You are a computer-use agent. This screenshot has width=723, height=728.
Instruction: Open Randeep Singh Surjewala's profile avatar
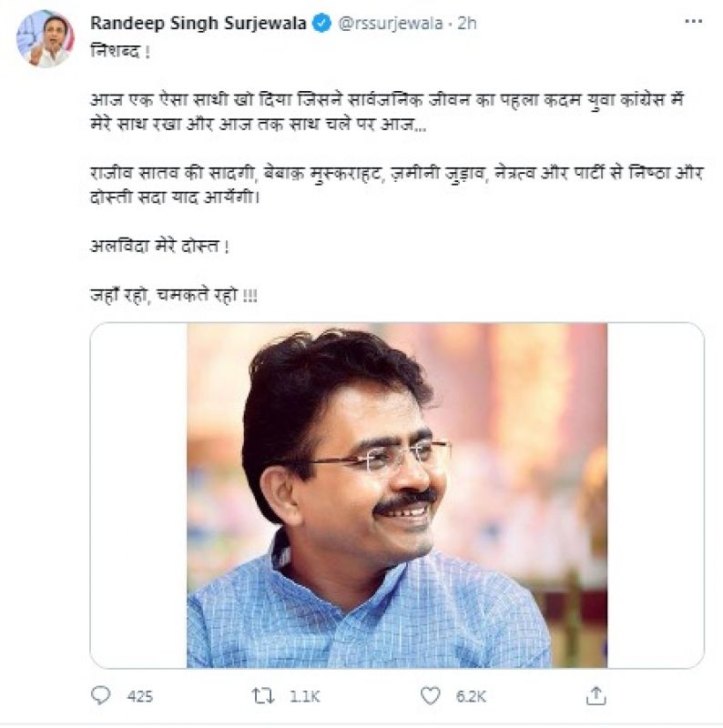point(45,39)
